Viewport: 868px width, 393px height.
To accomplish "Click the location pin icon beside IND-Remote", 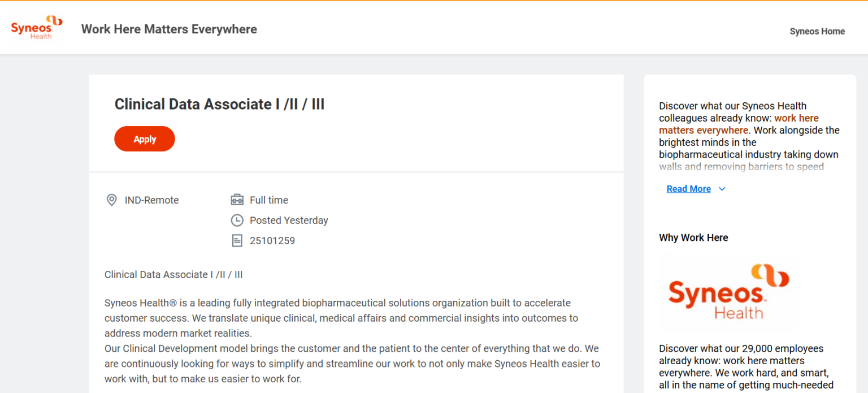I will coord(111,200).
